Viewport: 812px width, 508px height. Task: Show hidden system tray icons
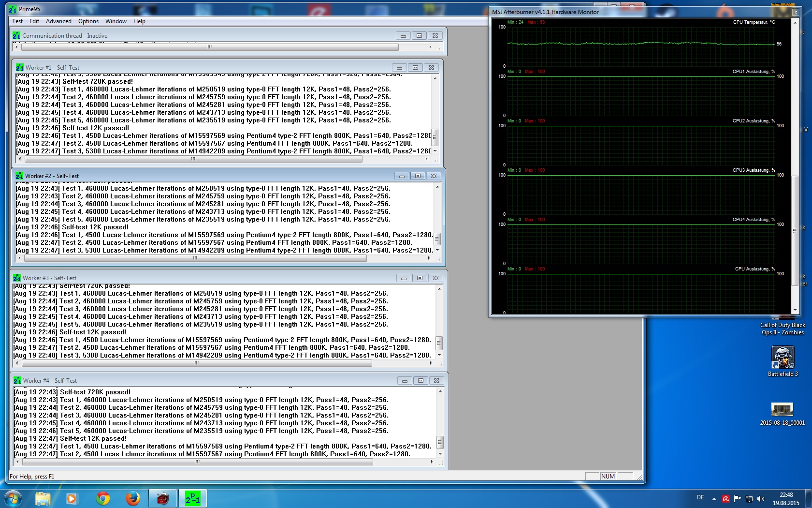point(714,499)
